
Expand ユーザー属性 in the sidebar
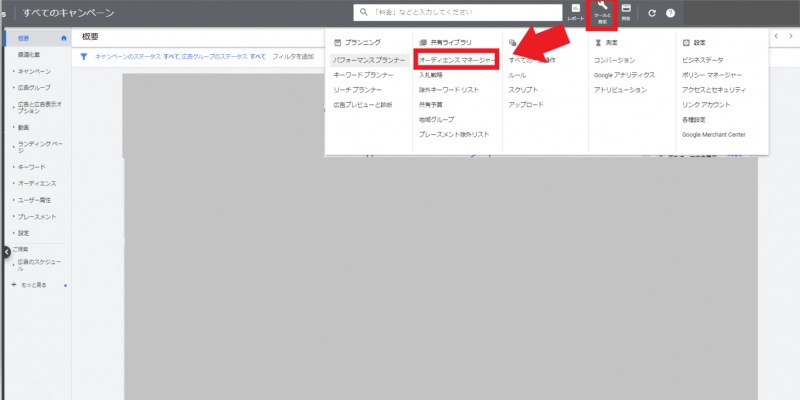[14, 200]
